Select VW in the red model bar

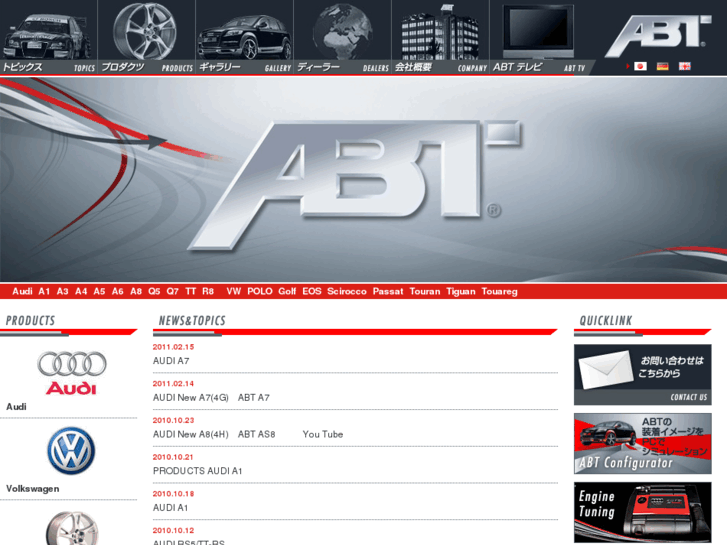[x=234, y=291]
